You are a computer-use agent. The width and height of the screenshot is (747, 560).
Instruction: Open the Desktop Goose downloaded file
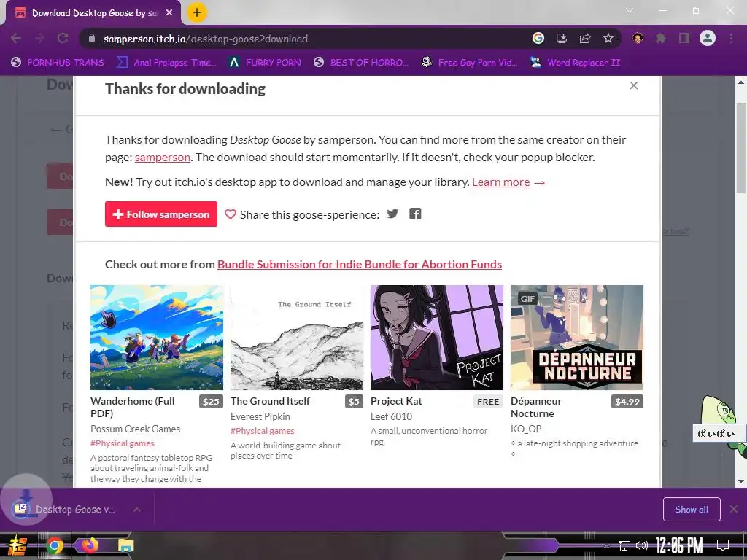point(66,510)
